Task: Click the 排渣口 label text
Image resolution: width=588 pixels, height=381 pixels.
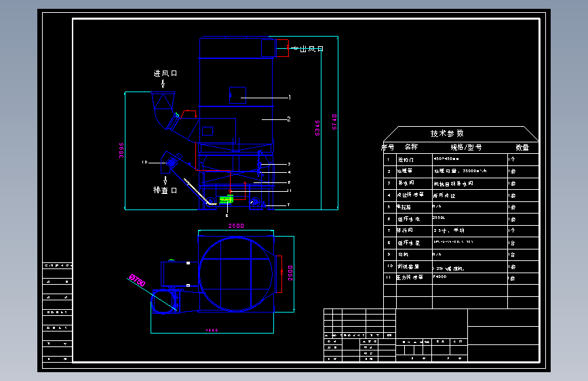Action: click(x=165, y=190)
